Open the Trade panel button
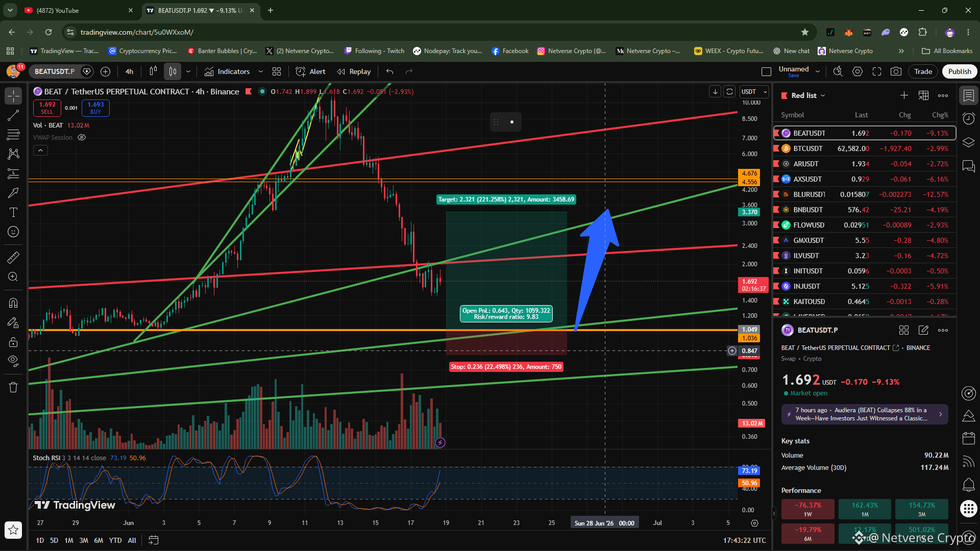 point(923,71)
